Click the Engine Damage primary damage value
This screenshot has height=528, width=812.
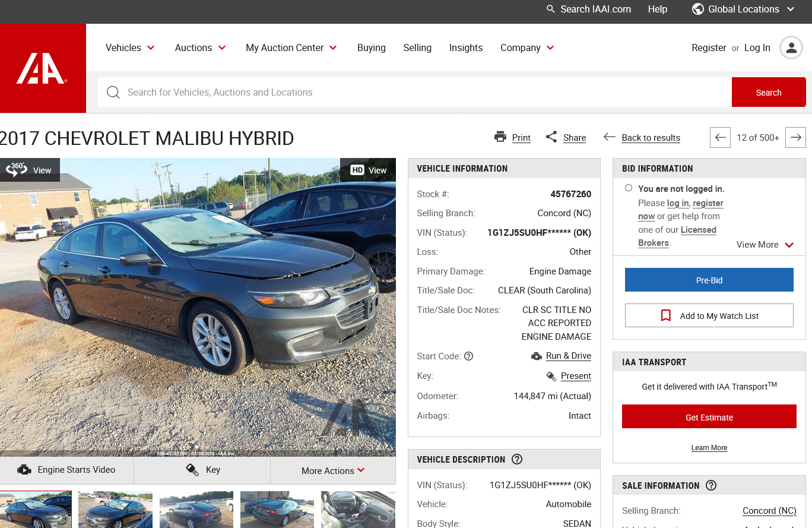coord(560,271)
